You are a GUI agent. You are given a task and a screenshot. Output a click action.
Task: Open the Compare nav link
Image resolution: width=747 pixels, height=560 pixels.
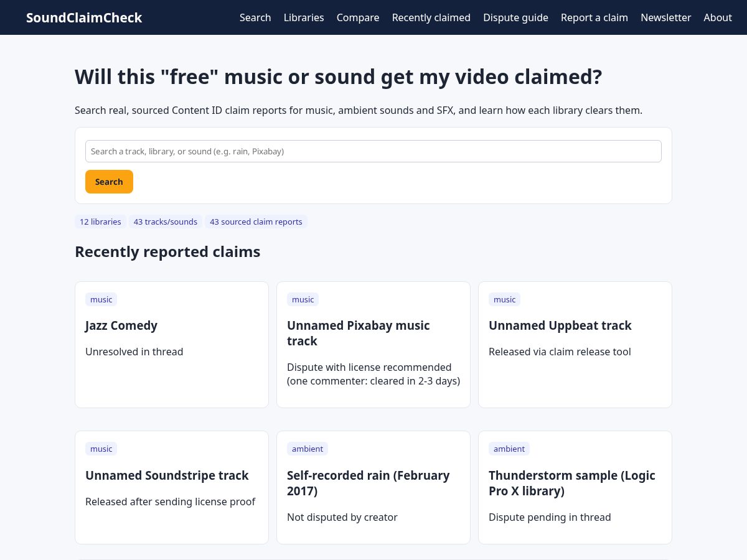[358, 17]
